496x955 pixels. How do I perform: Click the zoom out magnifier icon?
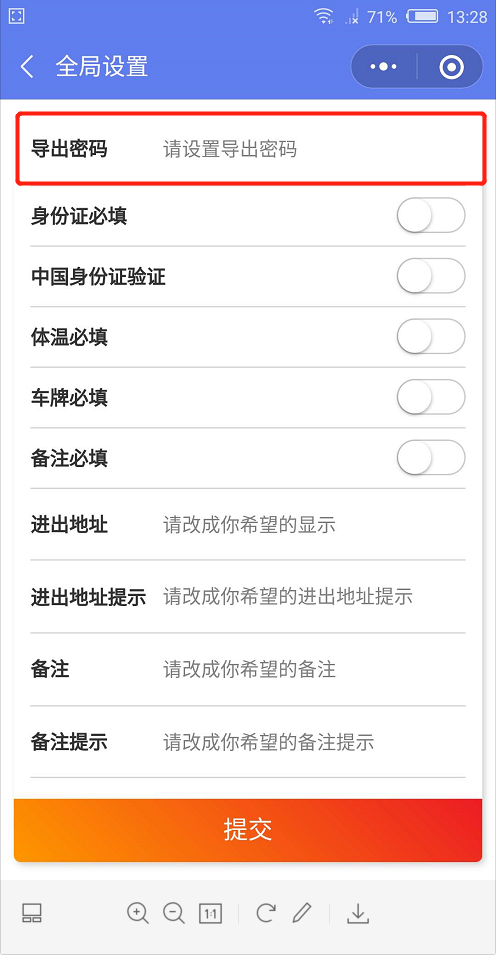click(x=174, y=913)
